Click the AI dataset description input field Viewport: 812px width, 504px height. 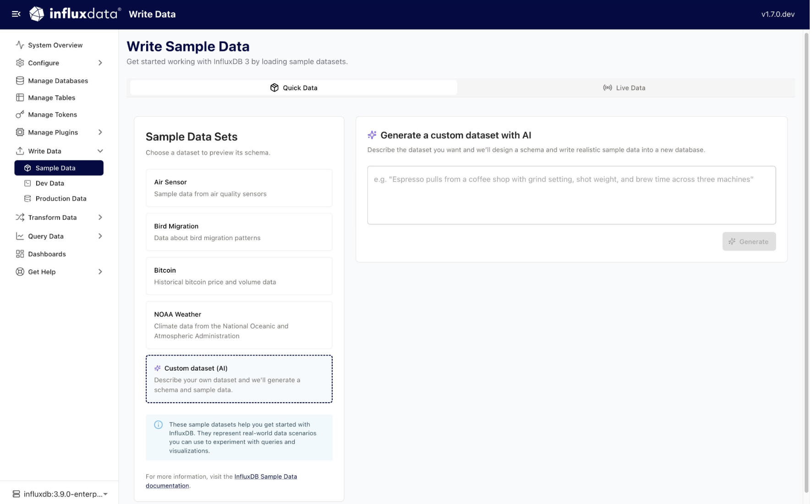click(x=571, y=195)
